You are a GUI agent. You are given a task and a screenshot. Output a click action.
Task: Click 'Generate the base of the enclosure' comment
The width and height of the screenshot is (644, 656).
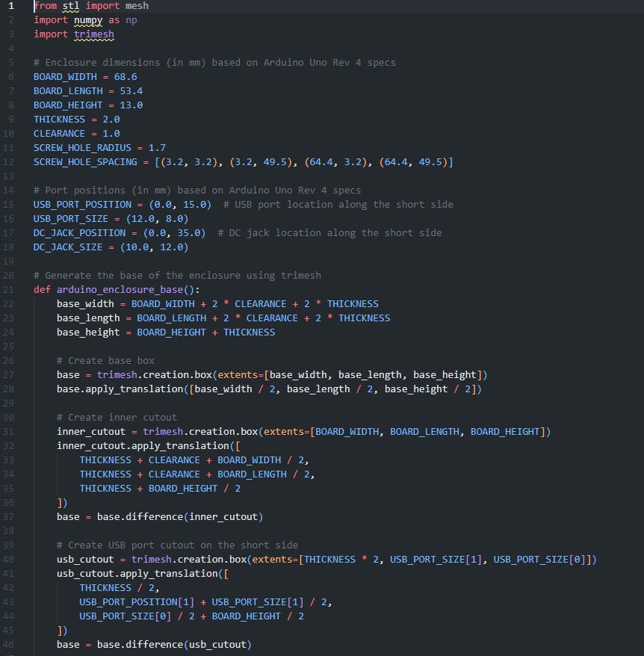coord(177,276)
